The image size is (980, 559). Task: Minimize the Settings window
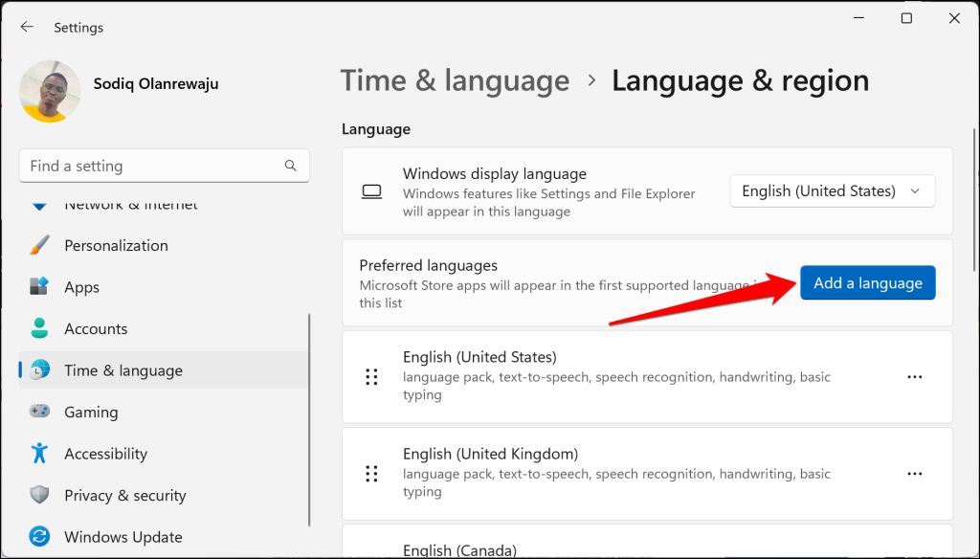(859, 18)
